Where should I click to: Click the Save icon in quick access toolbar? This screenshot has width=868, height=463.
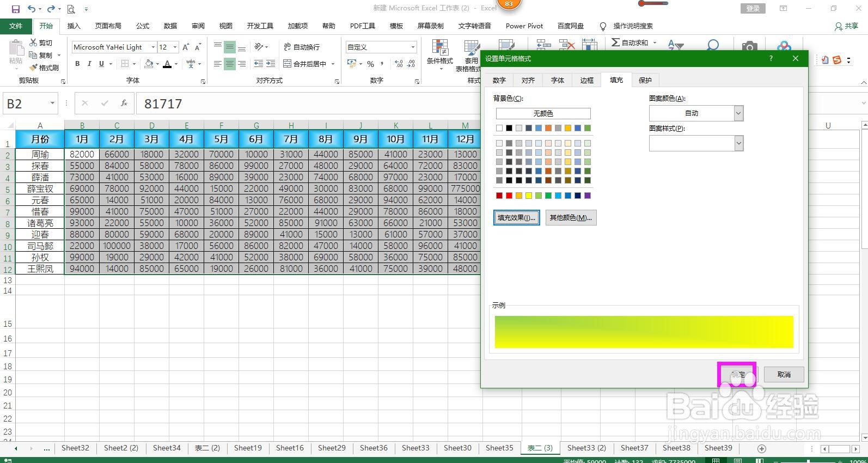[x=15, y=9]
